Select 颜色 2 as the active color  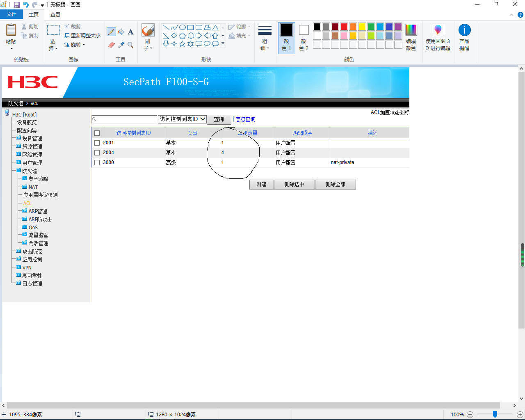coord(304,37)
